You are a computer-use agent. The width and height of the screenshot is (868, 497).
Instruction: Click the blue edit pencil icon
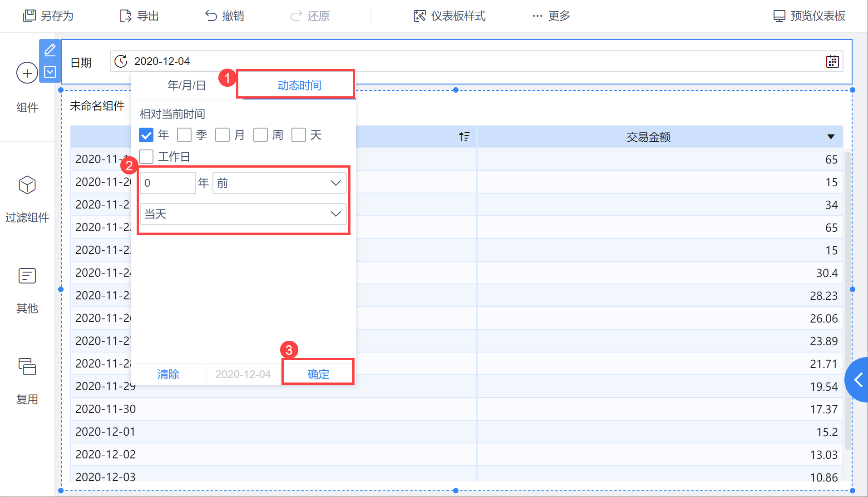click(x=50, y=50)
